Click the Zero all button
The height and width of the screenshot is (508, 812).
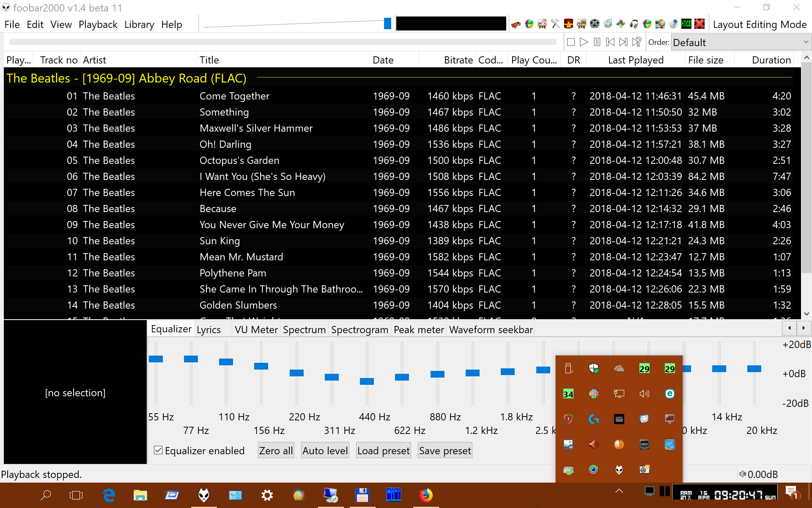tap(276, 451)
